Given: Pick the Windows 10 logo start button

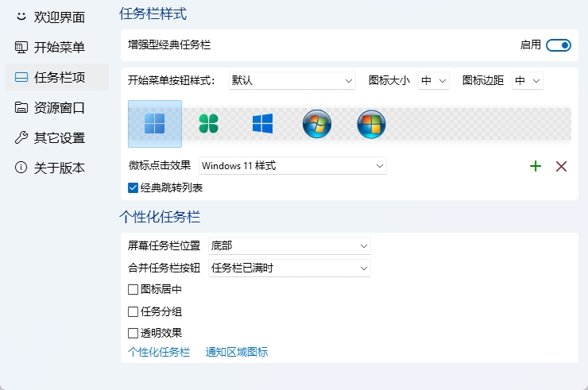Looking at the screenshot, I should pyautogui.click(x=263, y=124).
